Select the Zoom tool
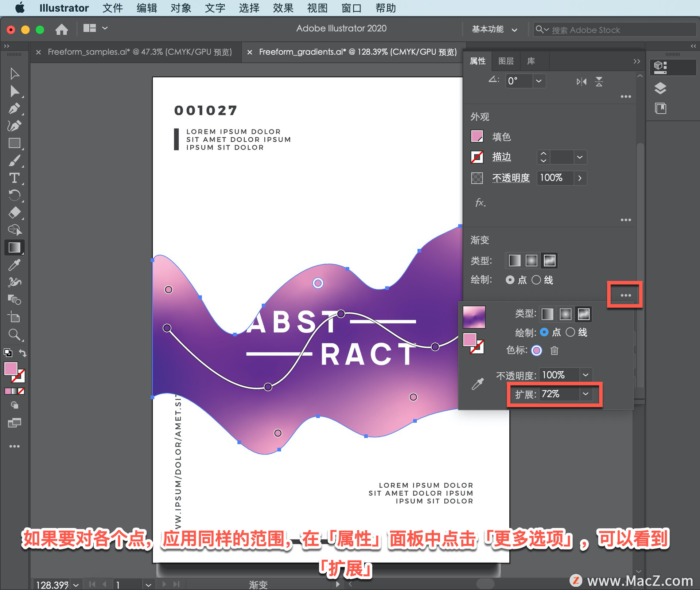Screen dimensions: 700x590 point(14,335)
